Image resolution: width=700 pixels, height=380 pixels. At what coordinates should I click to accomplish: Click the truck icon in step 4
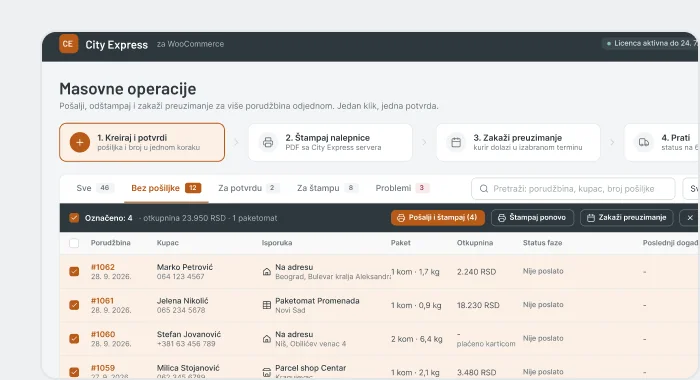(x=644, y=142)
